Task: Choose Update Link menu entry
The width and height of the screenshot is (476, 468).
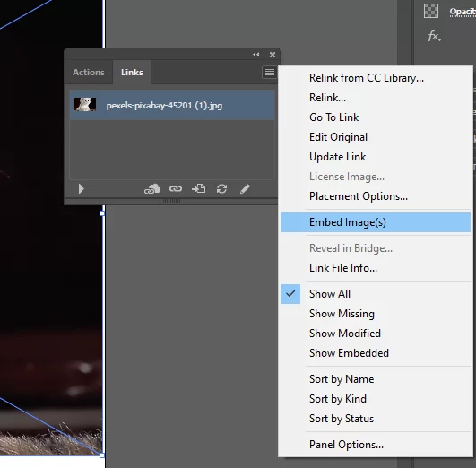Action: pos(376,157)
